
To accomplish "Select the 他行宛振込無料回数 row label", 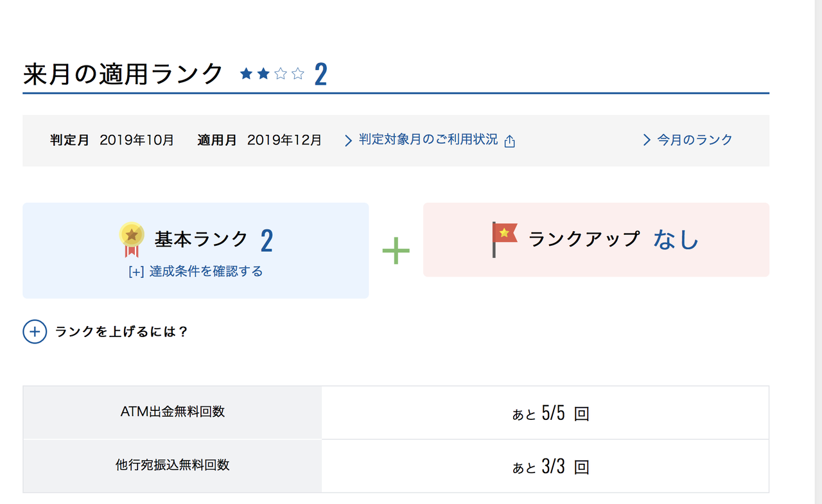I will (173, 465).
